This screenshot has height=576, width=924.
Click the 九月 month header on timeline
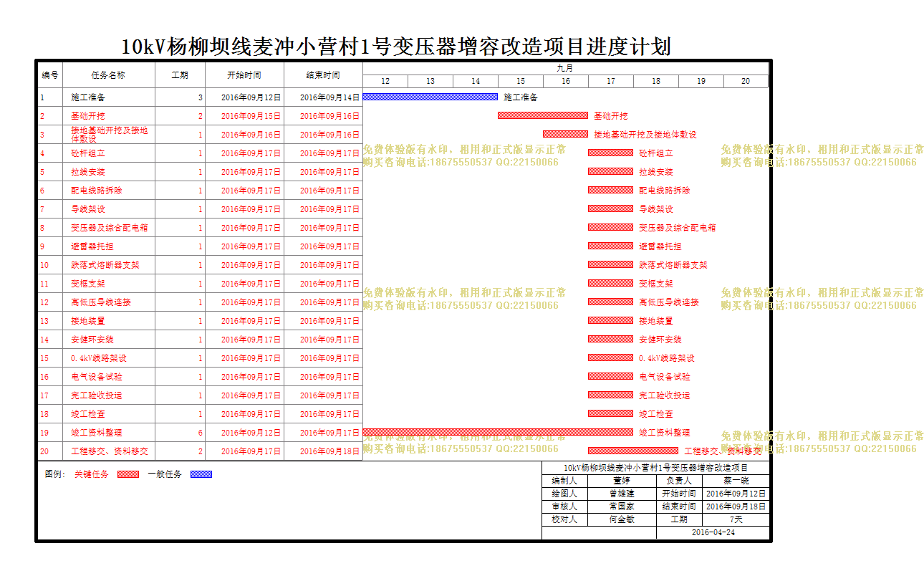(565, 68)
